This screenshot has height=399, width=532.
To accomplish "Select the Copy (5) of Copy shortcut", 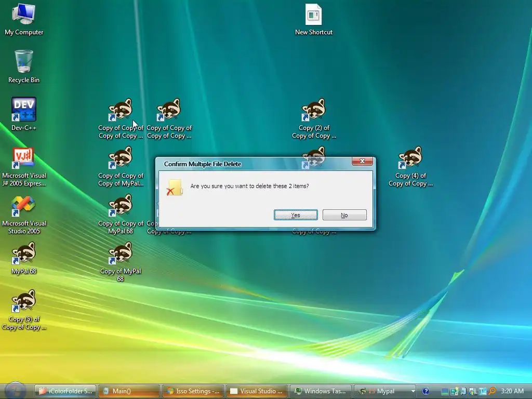I will click(x=24, y=310).
